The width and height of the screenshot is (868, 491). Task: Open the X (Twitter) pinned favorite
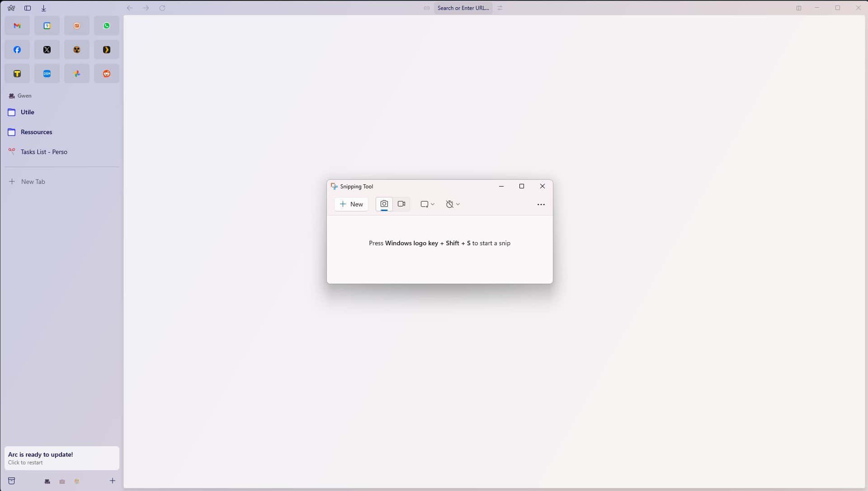tap(47, 50)
